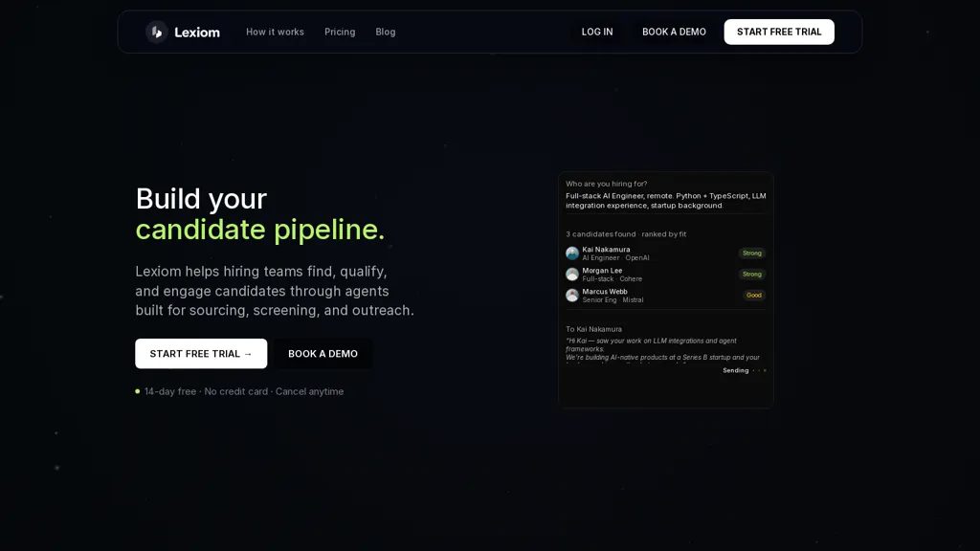Select Marcus Webb's avatar
This screenshot has height=551, width=980.
pyautogui.click(x=572, y=295)
